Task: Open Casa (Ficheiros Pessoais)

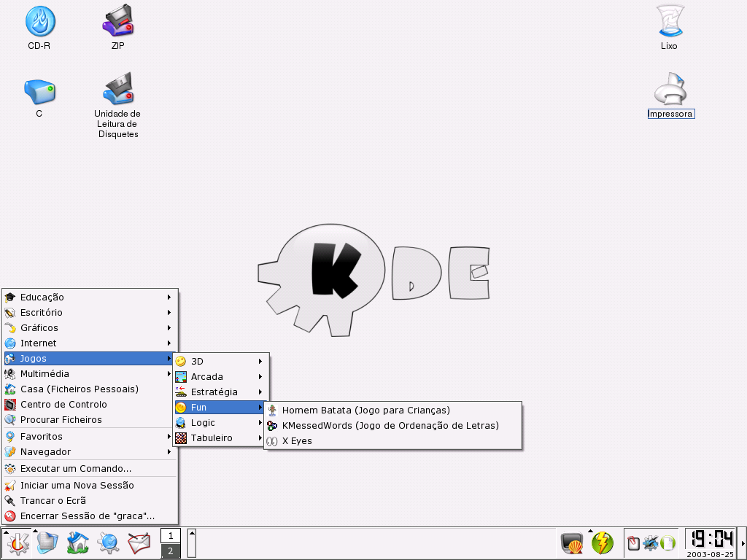Action: point(89,389)
